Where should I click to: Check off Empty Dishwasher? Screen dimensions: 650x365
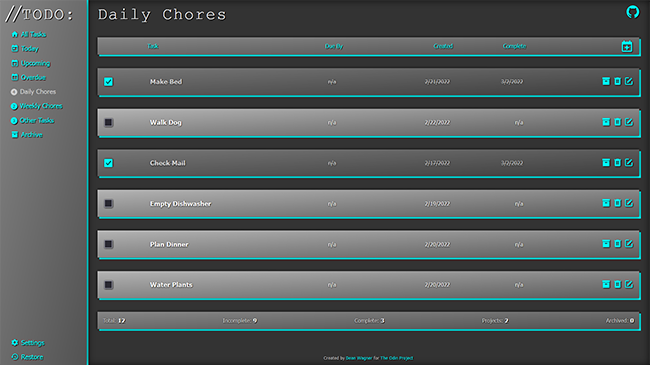[x=109, y=204]
